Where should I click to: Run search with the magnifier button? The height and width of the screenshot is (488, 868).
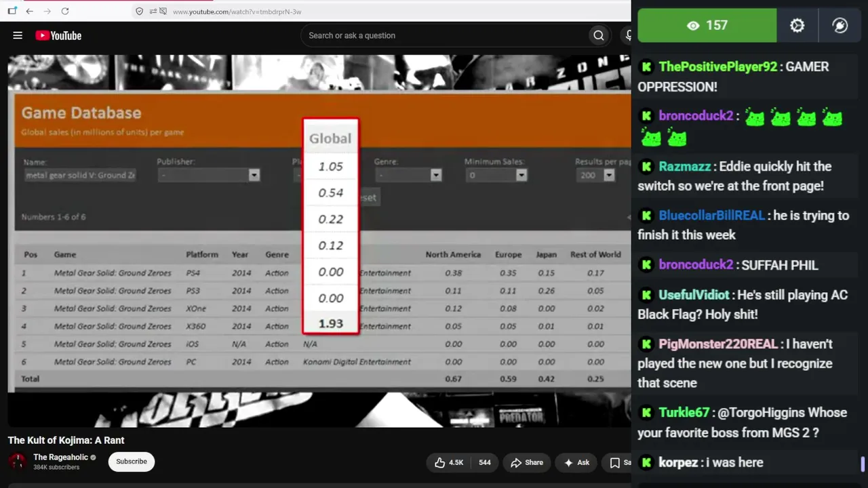click(599, 35)
